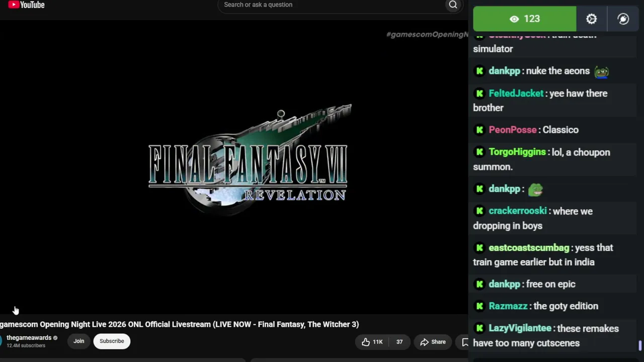Subscribe to thegameawards
This screenshot has height=362, width=644.
click(112, 341)
